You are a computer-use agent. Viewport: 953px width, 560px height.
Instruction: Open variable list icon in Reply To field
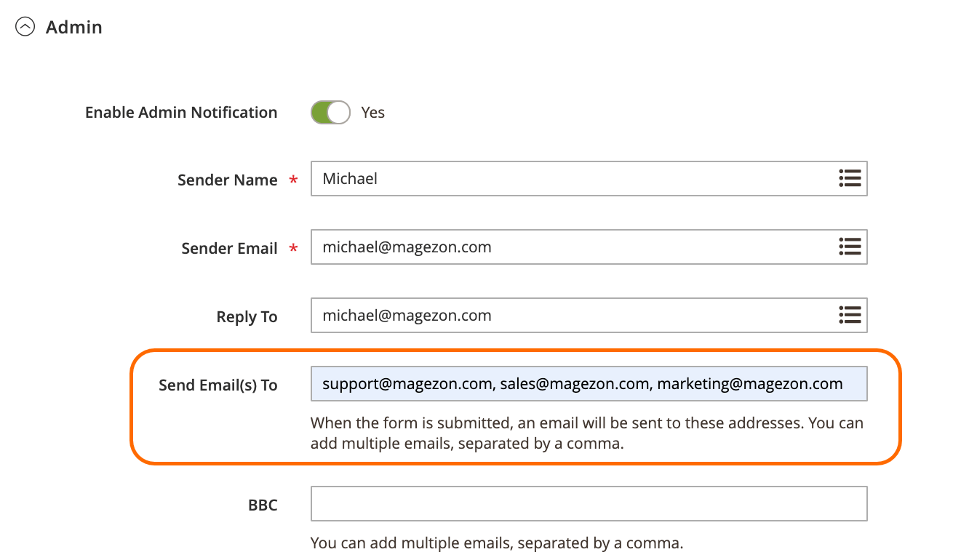(x=849, y=315)
